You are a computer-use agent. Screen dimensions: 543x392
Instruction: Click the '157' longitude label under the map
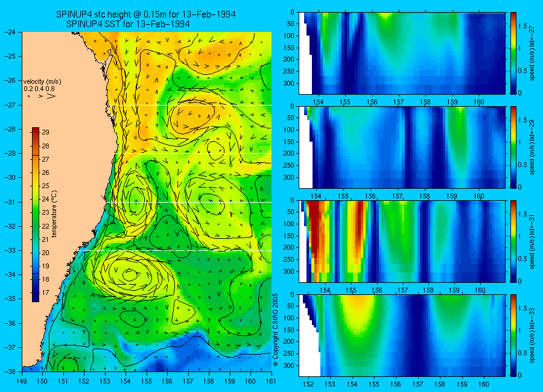coord(188,382)
